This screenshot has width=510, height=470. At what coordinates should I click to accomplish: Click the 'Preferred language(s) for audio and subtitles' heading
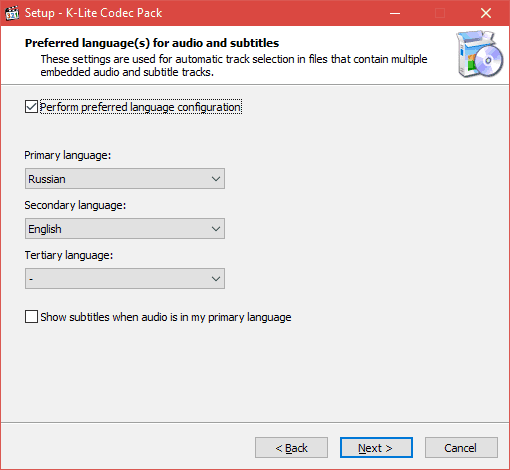pyautogui.click(x=152, y=43)
